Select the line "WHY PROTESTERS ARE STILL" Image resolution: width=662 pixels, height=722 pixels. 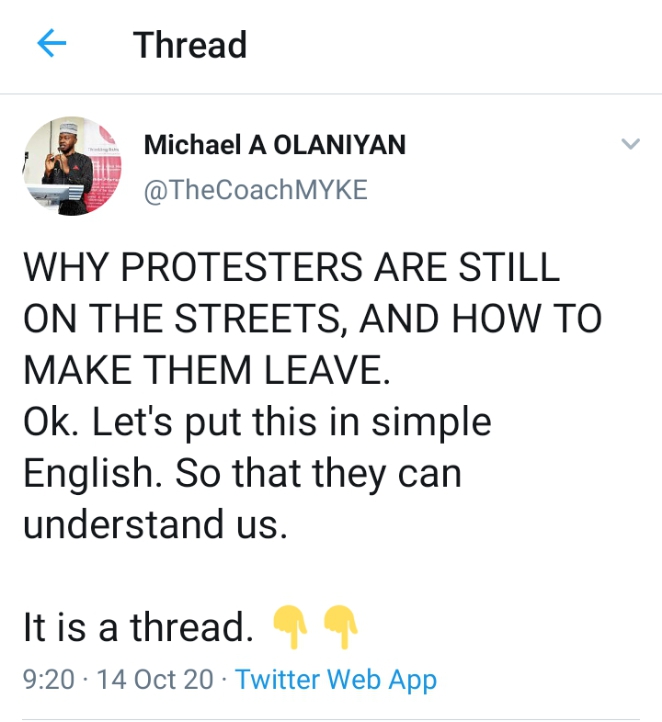point(290,269)
